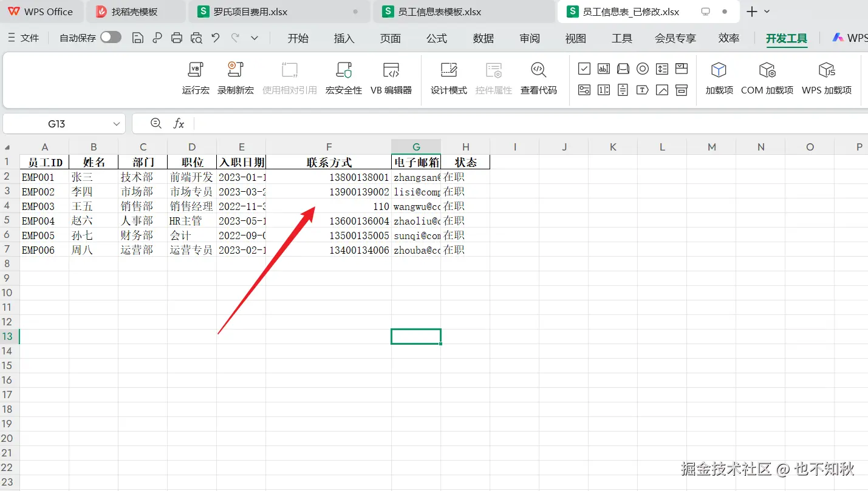Select cell EMP003
This screenshot has height=491, width=868.
point(44,206)
